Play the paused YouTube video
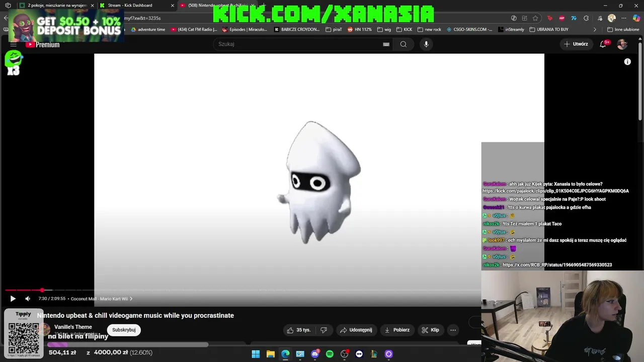644x362 pixels. click(x=13, y=299)
